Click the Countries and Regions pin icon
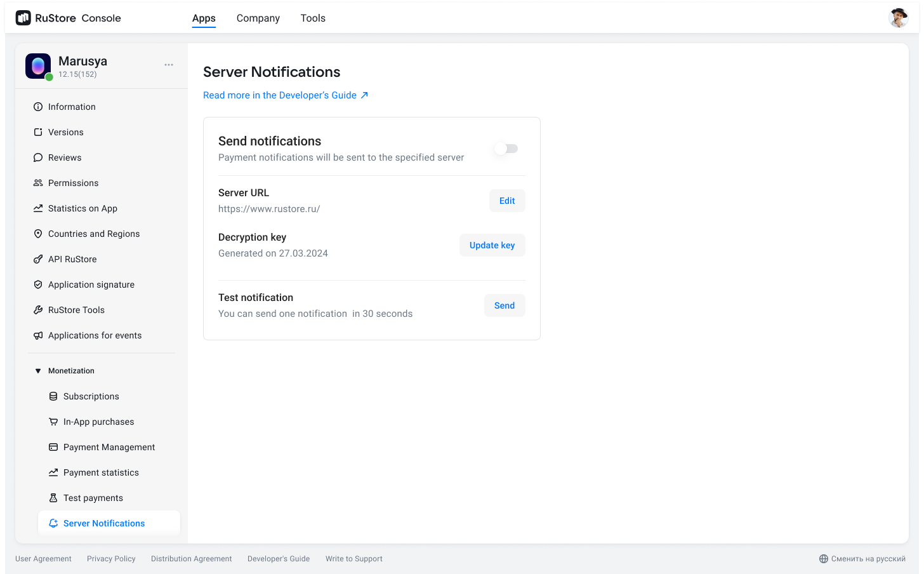This screenshot has height=574, width=924. pyautogui.click(x=38, y=234)
